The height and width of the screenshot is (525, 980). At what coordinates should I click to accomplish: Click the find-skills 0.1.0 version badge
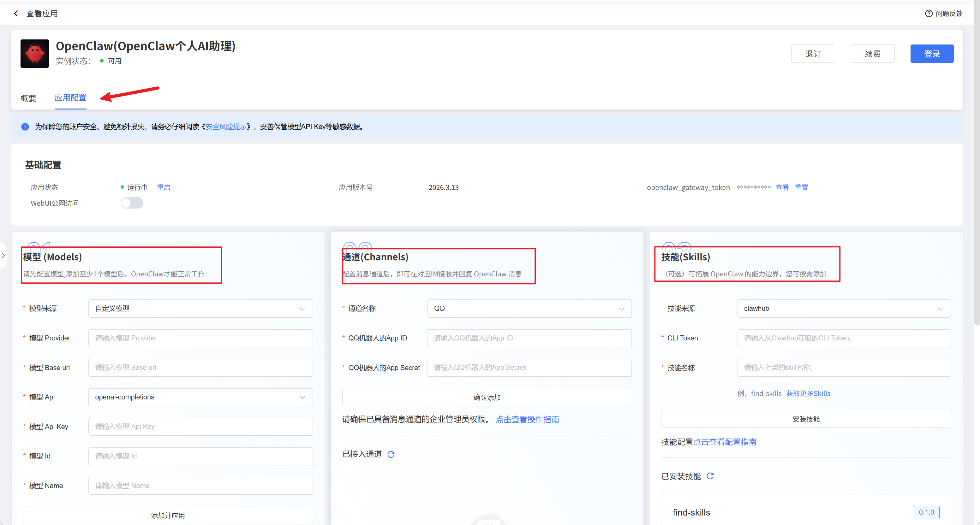pyautogui.click(x=926, y=512)
